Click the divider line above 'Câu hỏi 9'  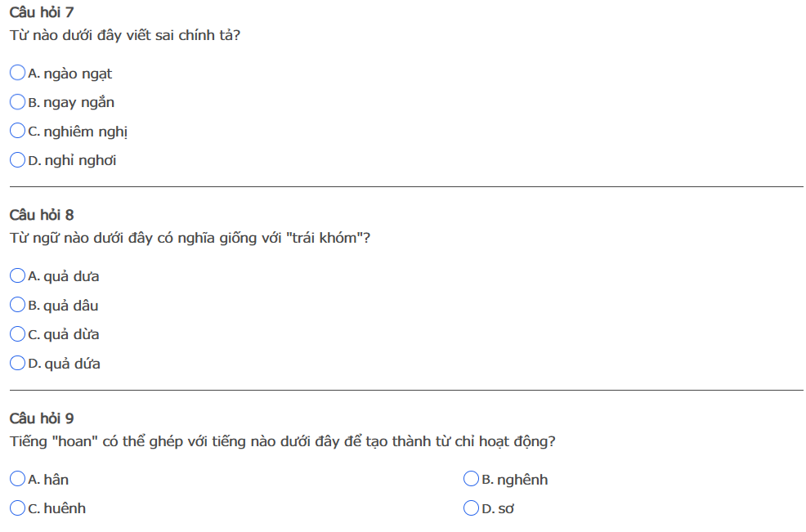(x=406, y=391)
